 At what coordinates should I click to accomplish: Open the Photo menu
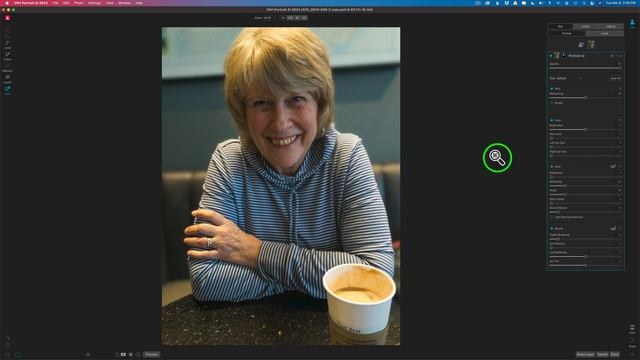tap(79, 3)
